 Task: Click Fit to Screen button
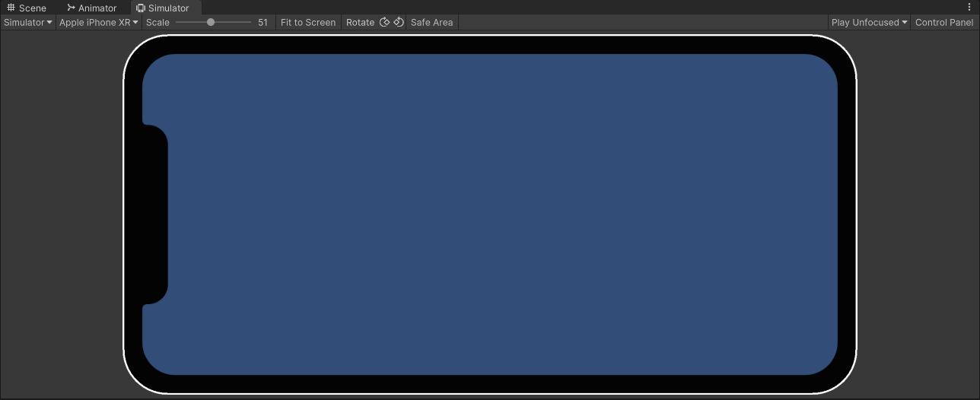[x=308, y=22]
